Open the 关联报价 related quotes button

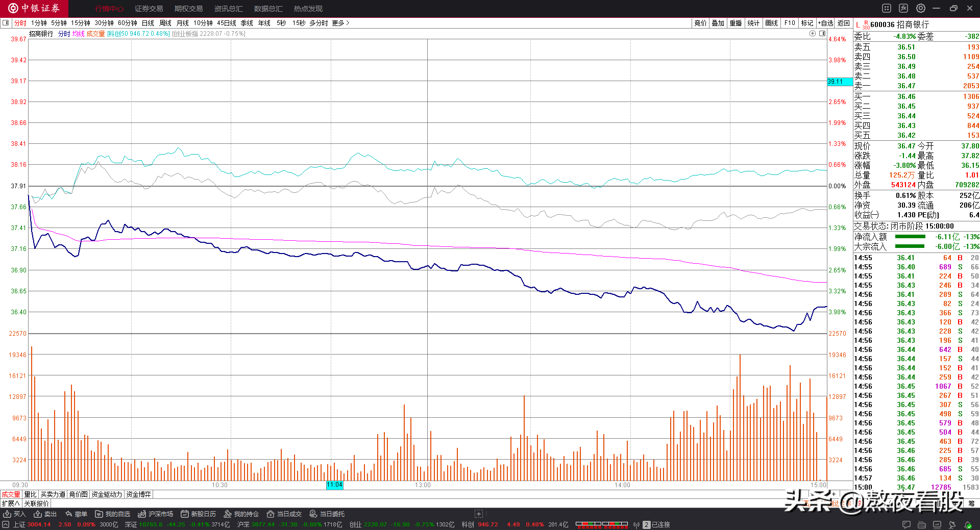pos(37,503)
